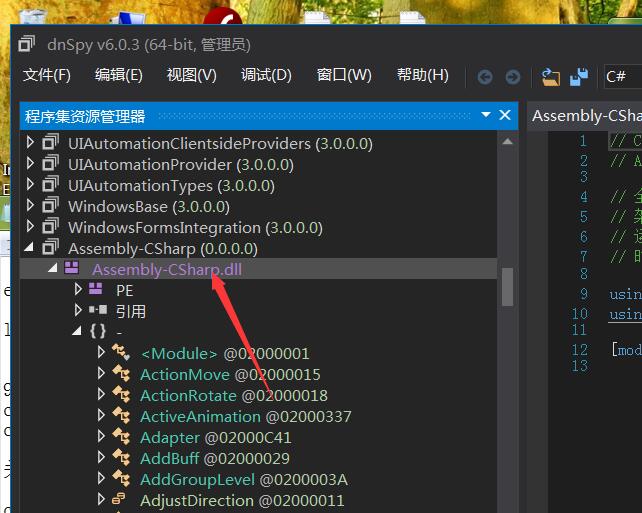Click line number 12 in code editor
Image resolution: width=642 pixels, height=513 pixels.
pos(579,350)
